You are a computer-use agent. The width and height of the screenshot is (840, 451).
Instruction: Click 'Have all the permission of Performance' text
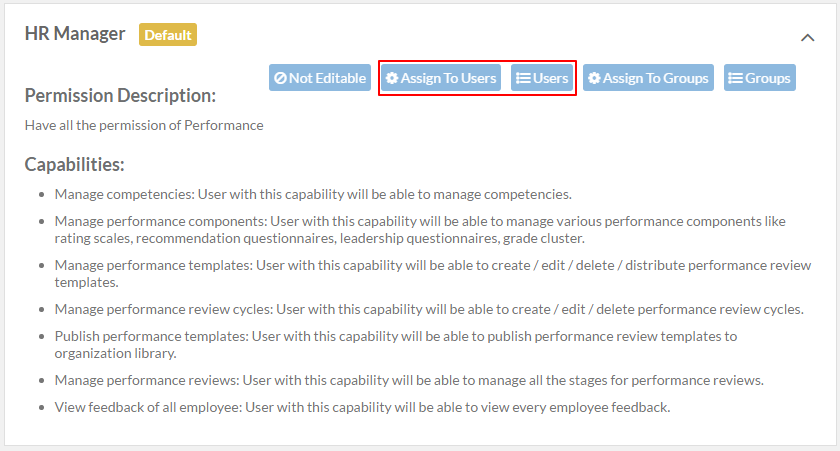click(144, 125)
